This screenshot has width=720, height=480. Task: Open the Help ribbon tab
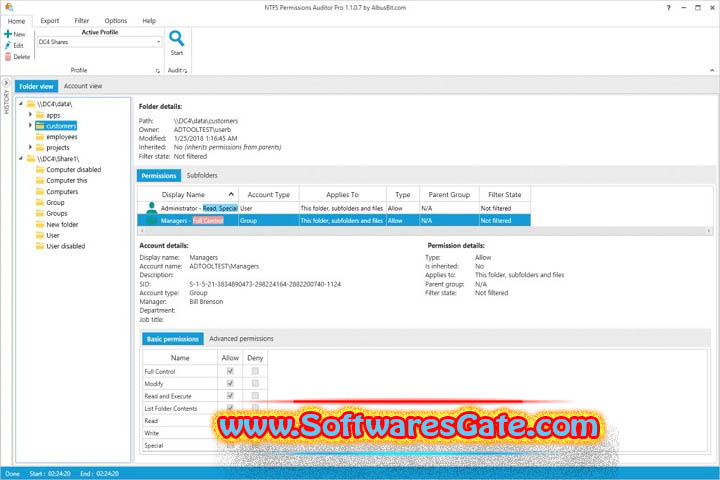click(x=149, y=21)
